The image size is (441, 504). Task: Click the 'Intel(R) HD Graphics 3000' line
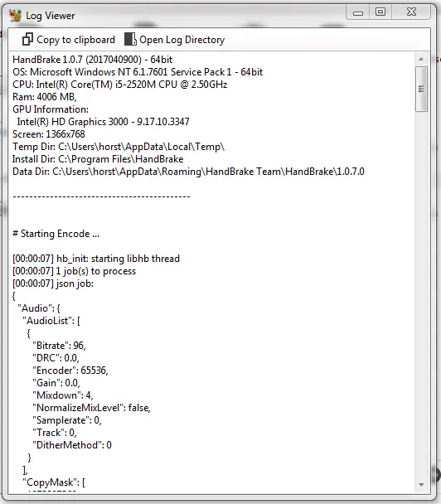pyautogui.click(x=103, y=122)
